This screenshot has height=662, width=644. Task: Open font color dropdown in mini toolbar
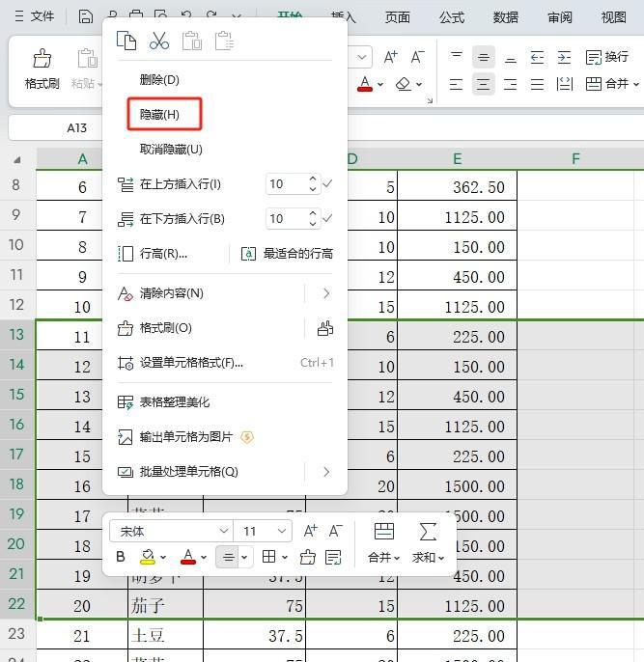pos(204,558)
